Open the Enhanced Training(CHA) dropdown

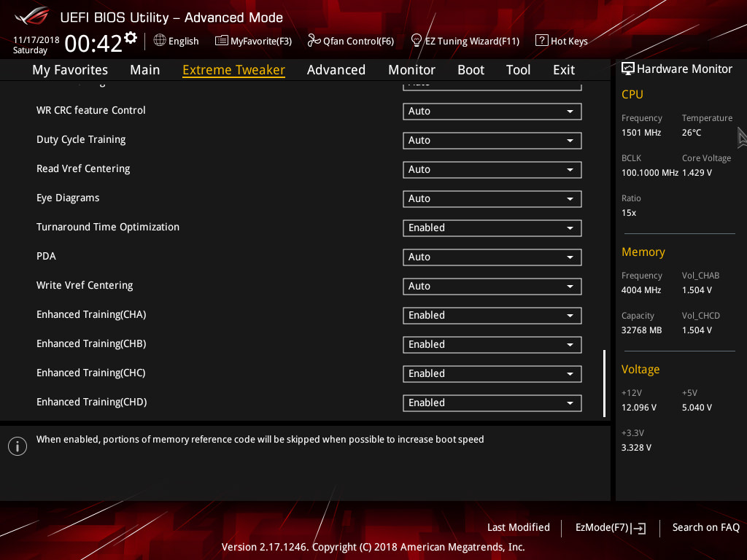[x=492, y=315]
